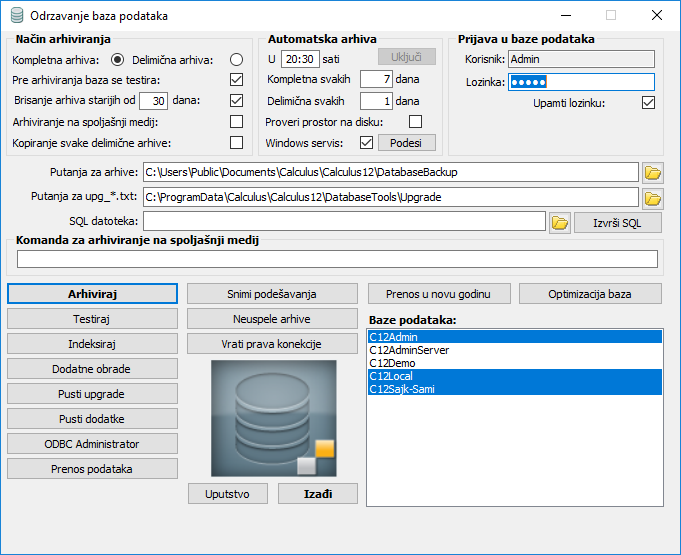Click the database image thumbnail
This screenshot has width=681, height=555.
(x=273, y=418)
